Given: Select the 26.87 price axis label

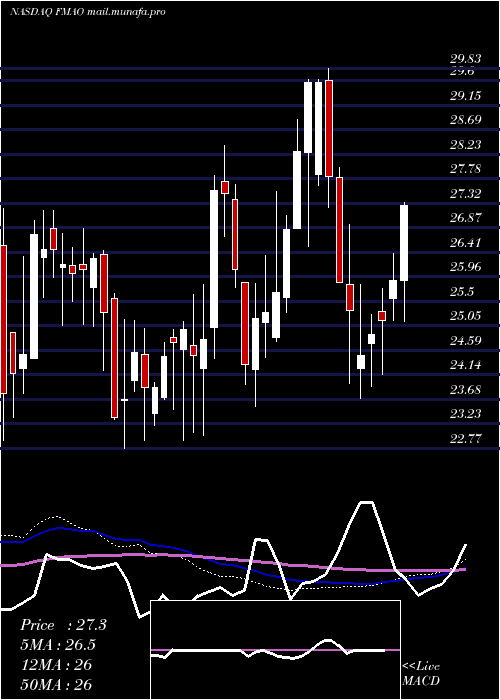Looking at the screenshot, I should point(466,218).
